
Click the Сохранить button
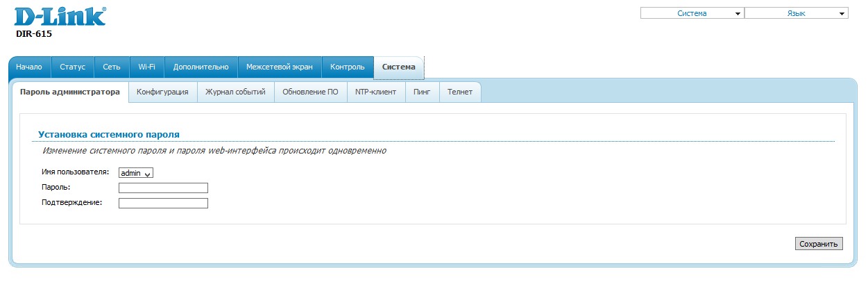pos(819,244)
